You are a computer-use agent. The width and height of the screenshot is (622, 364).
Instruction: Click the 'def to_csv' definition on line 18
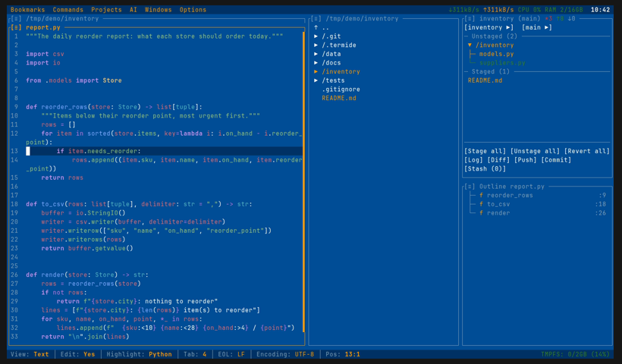click(x=139, y=204)
